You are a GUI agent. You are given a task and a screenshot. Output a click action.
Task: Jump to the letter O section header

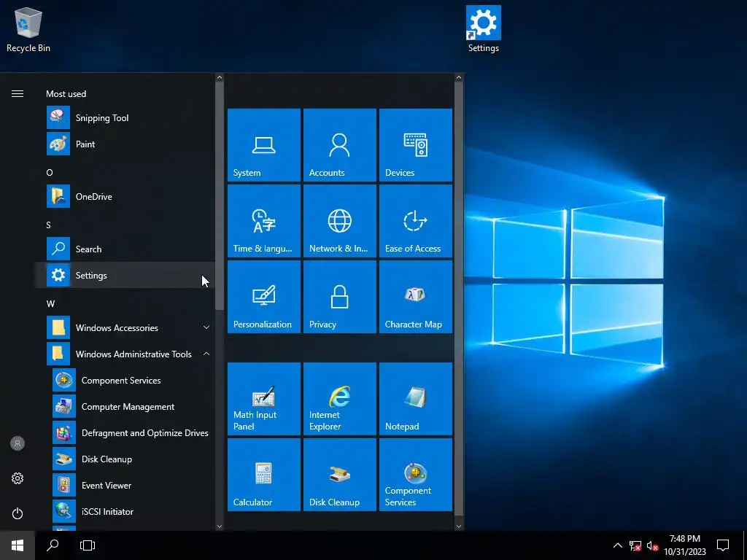click(x=50, y=172)
